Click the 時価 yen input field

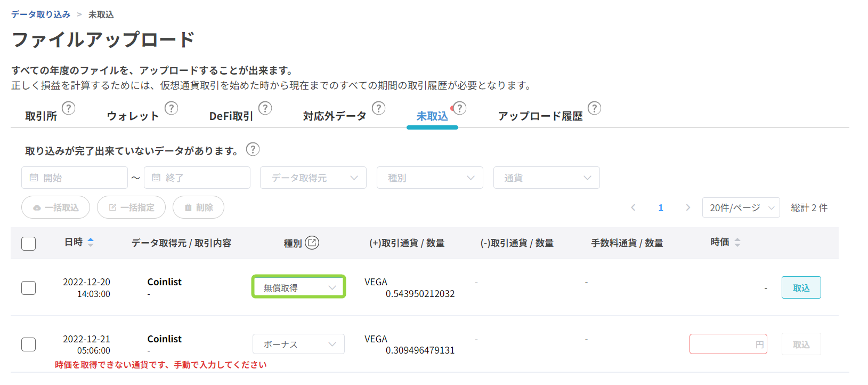722,344
